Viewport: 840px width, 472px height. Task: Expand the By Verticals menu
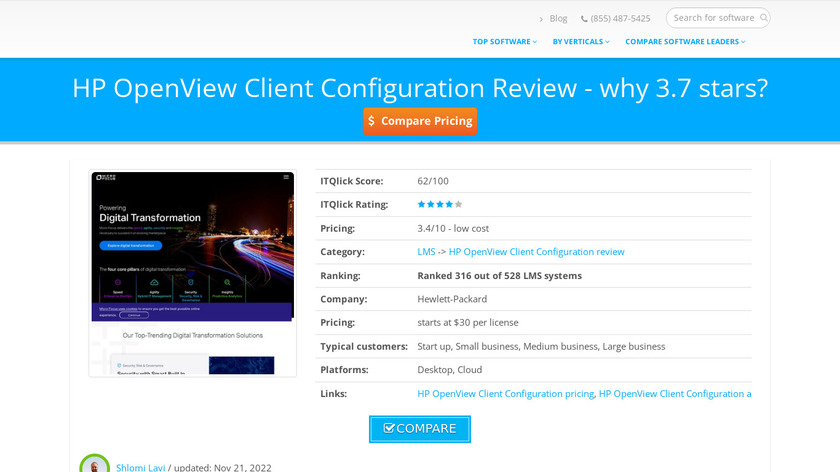click(581, 42)
